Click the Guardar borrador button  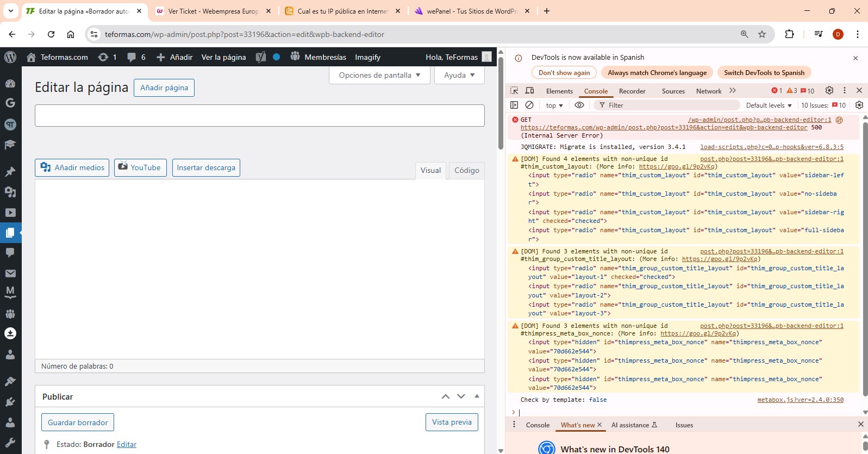(78, 422)
